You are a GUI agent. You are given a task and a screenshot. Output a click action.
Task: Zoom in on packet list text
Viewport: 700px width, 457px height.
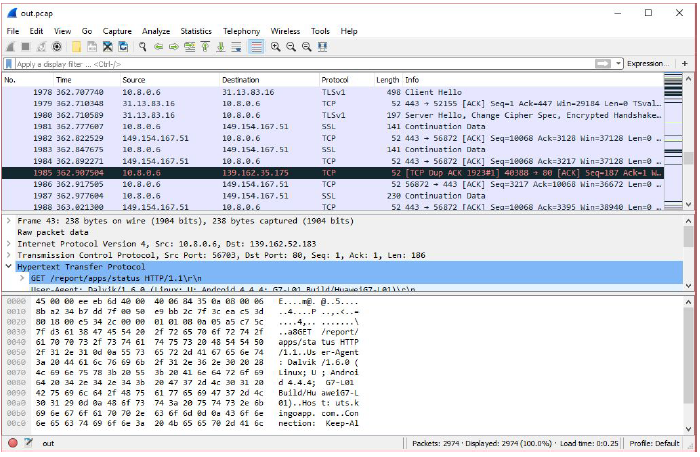point(275,47)
